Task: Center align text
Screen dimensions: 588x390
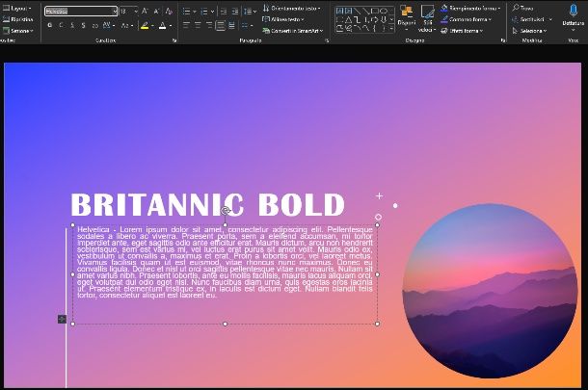Action: [198, 25]
